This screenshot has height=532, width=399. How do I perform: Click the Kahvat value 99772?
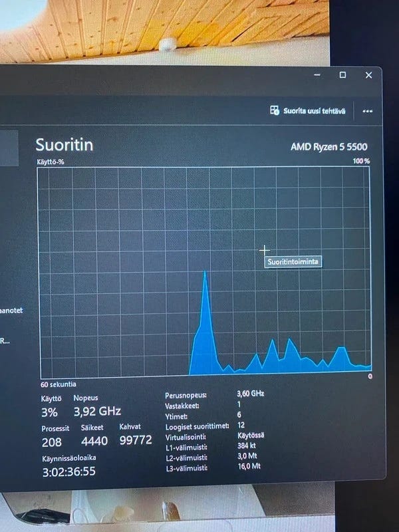136,440
